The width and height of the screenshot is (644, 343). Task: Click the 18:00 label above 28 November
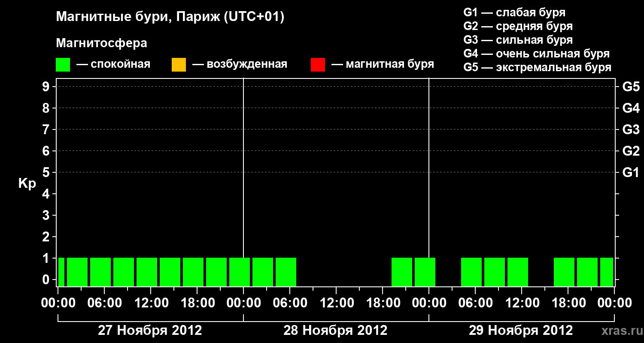point(383,303)
